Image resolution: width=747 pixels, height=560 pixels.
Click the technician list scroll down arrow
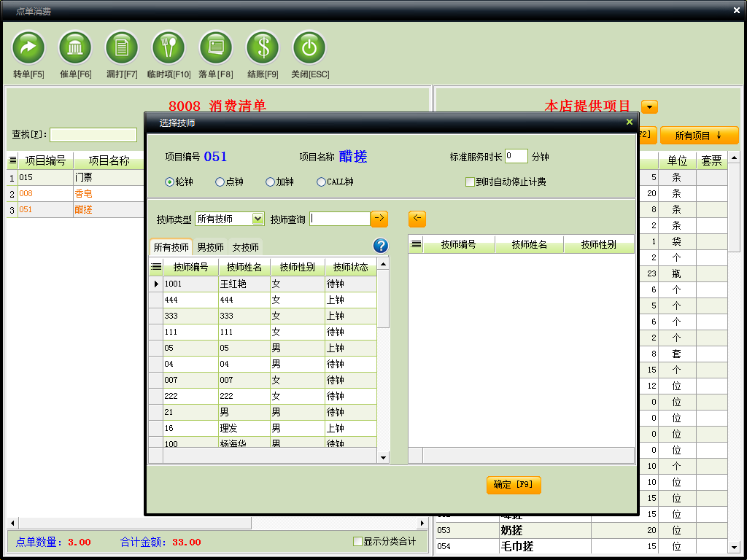[383, 458]
